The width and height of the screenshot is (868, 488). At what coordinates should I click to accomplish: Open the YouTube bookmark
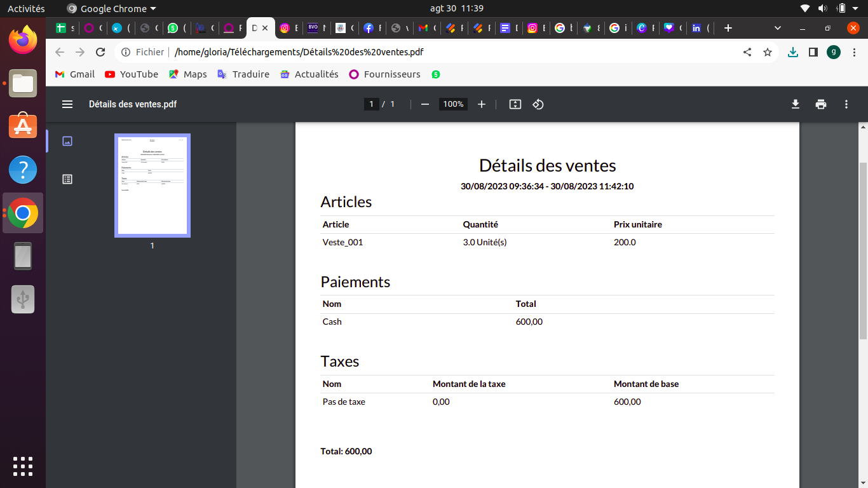click(132, 74)
